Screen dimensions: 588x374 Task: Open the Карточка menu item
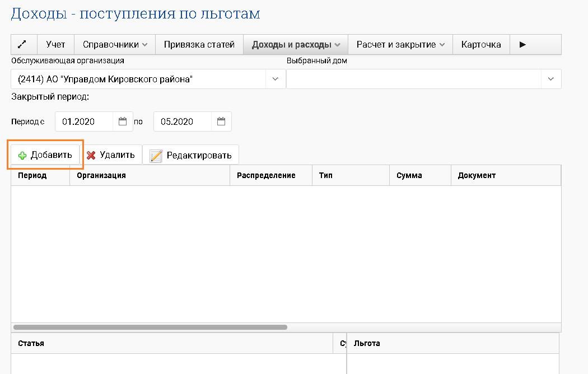[x=480, y=45]
